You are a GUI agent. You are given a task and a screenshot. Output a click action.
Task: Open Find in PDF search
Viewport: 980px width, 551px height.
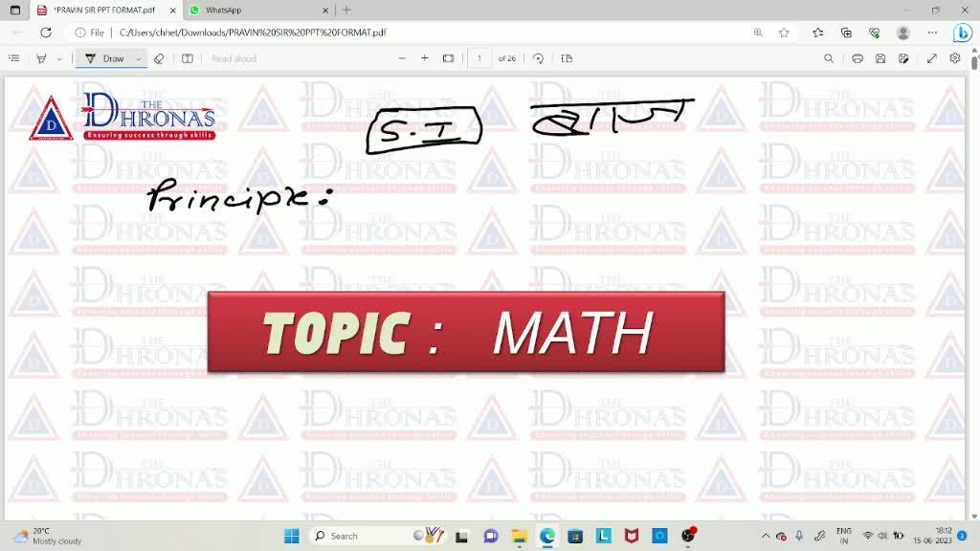coord(829,58)
